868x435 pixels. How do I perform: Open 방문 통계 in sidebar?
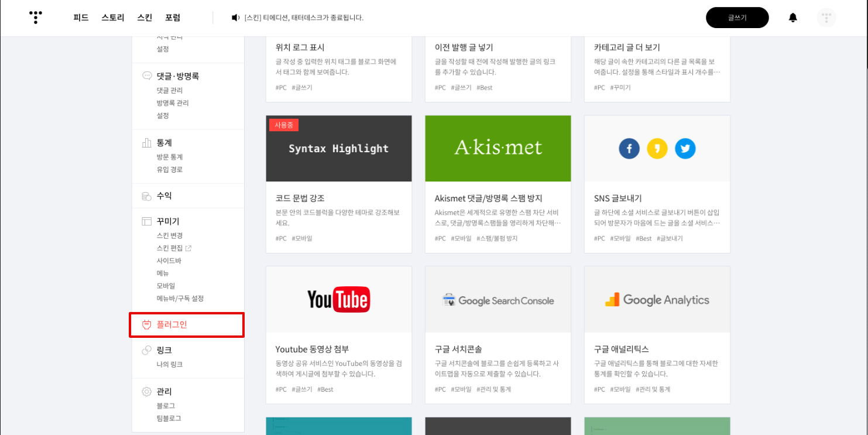tap(170, 157)
